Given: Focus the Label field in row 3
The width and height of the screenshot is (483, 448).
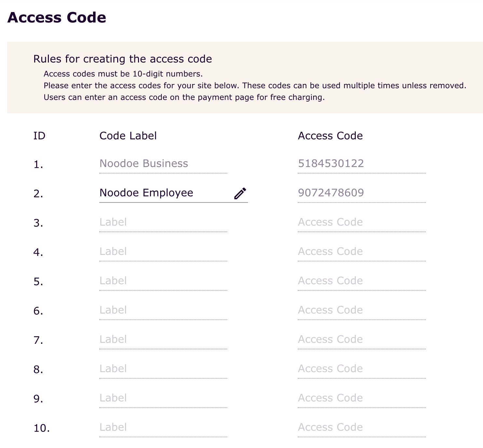Looking at the screenshot, I should (163, 222).
